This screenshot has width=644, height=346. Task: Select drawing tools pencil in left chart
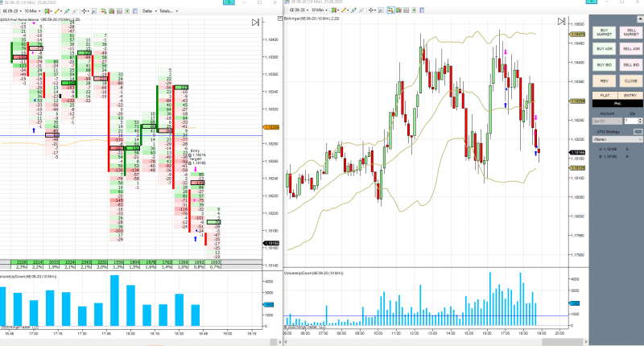pyautogui.click(x=58, y=11)
